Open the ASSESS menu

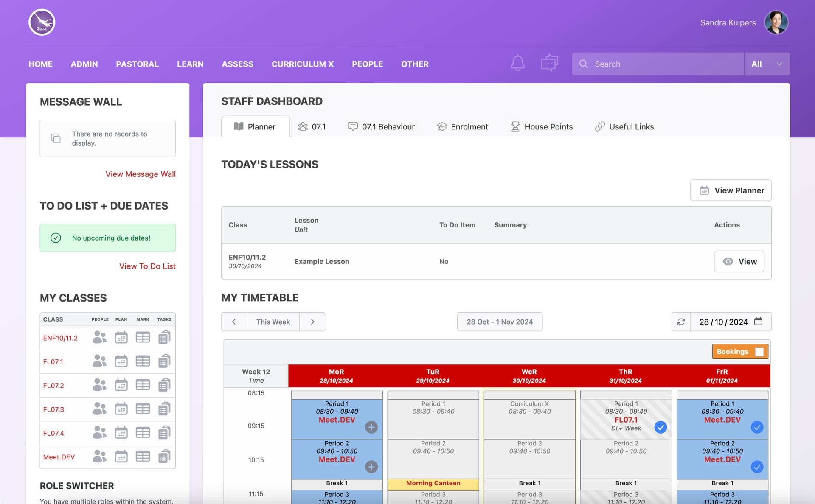238,64
